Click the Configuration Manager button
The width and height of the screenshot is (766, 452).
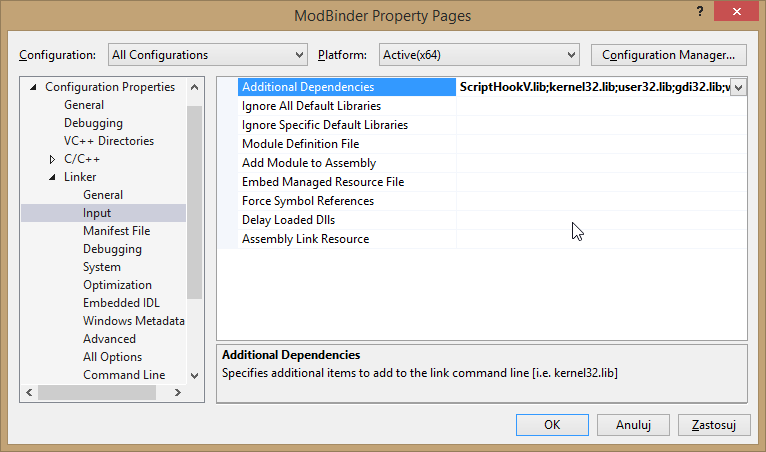(x=669, y=54)
